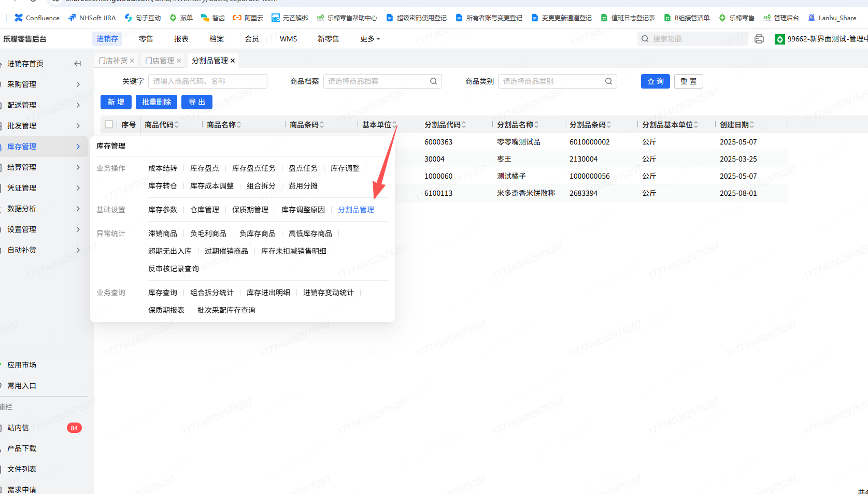
Task: Open 滞销商品 in the flyout menu
Action: pos(163,234)
